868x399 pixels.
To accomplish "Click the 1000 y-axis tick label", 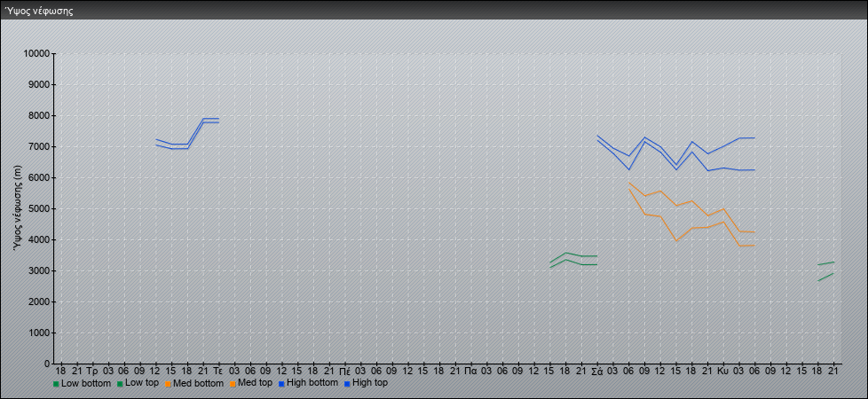I will click(x=39, y=332).
